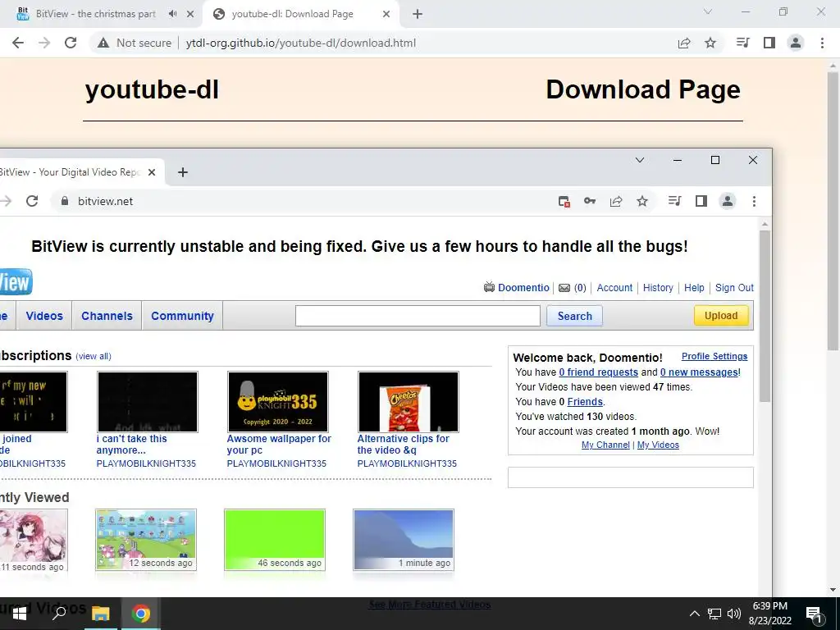Expand tab search in the BitView window
The image size is (840, 630).
click(640, 160)
